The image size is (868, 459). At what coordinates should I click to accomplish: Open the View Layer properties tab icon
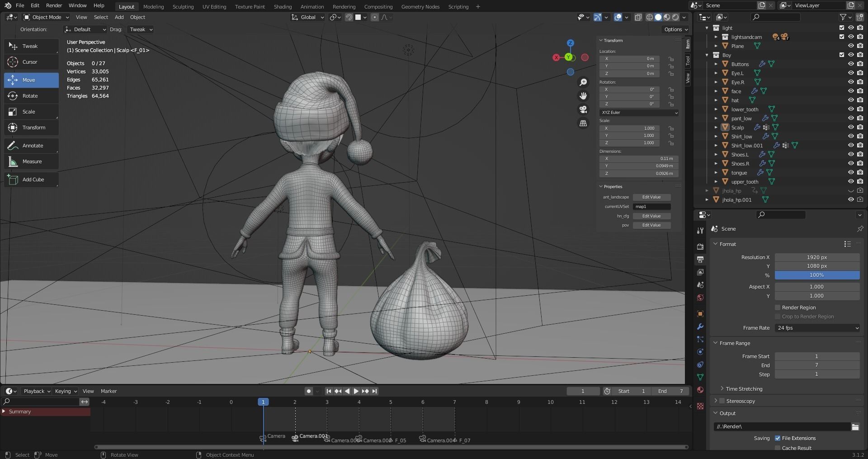click(x=700, y=272)
